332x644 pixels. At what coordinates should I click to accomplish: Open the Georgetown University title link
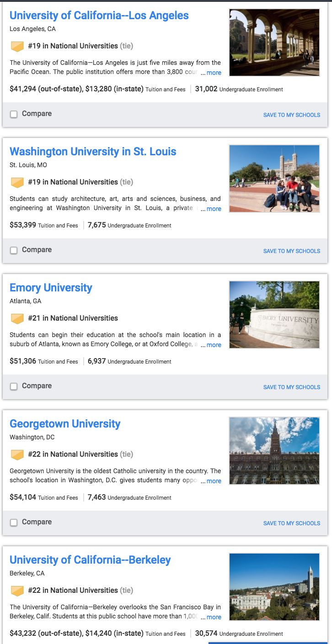tap(65, 424)
